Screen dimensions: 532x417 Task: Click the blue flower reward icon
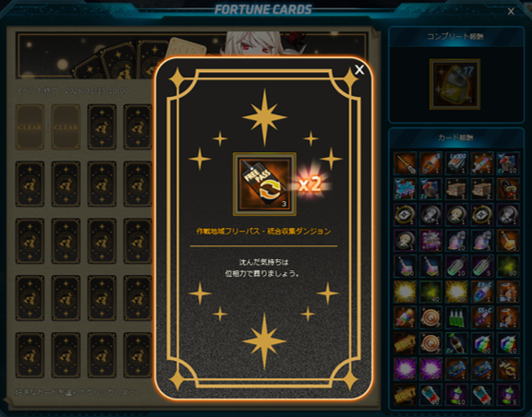(405, 188)
